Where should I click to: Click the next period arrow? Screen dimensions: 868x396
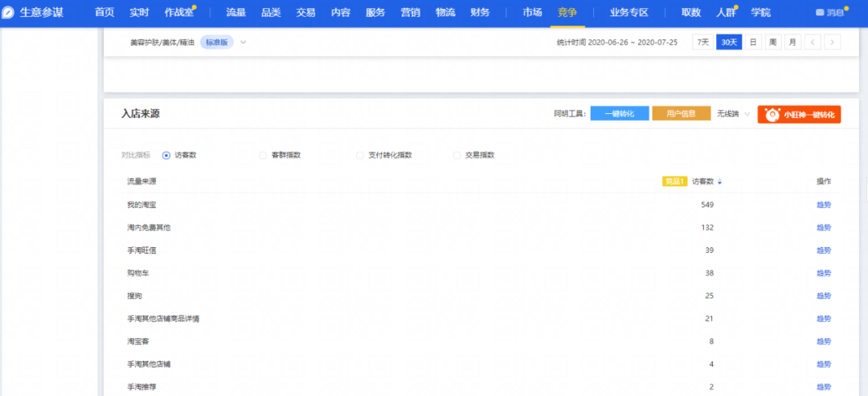tap(833, 42)
